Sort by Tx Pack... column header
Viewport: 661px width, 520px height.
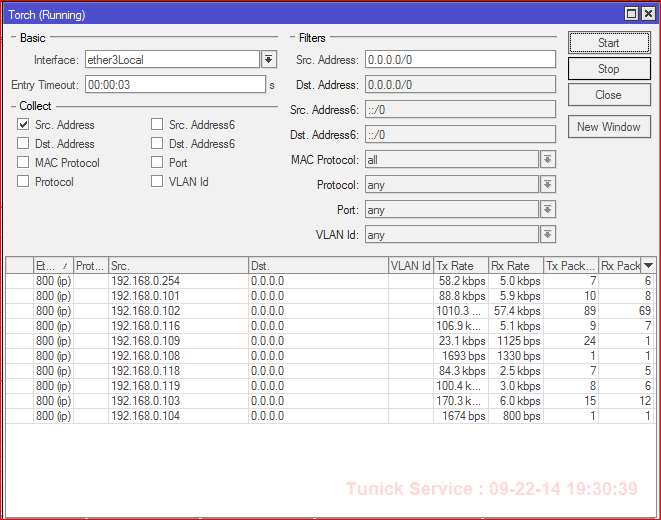[571, 266]
